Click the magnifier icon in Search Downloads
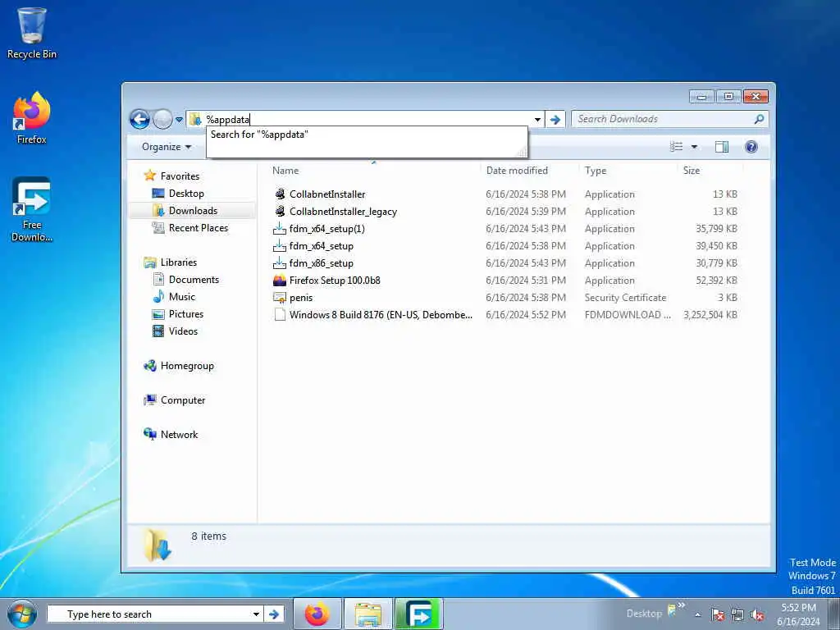Screen dimensions: 840x630 (759, 119)
